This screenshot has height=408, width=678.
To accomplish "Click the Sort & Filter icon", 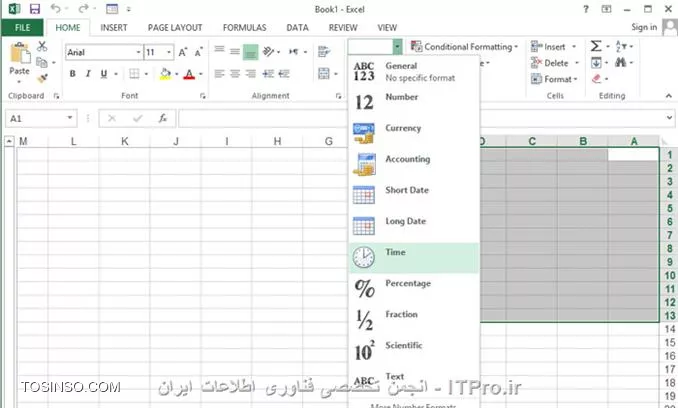I will (620, 46).
